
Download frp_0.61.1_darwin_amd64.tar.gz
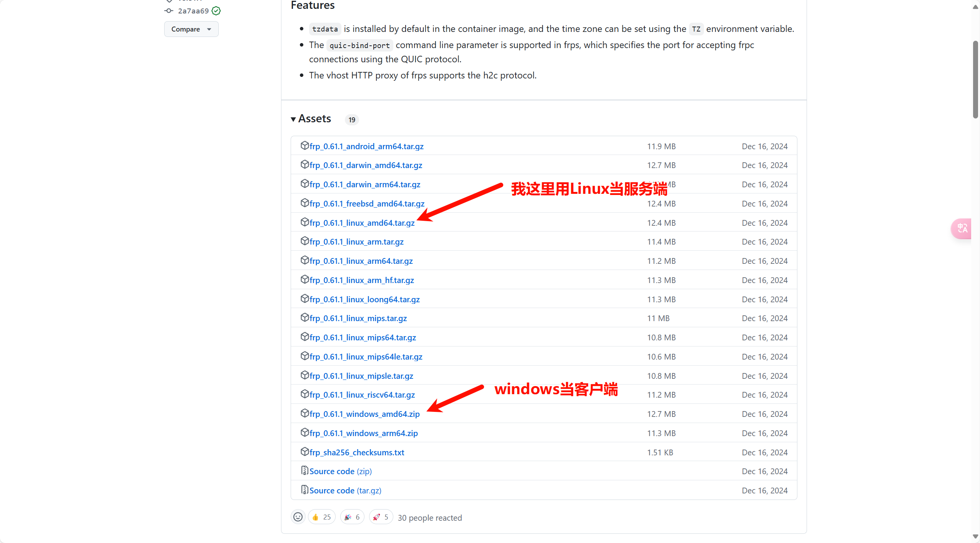(x=366, y=165)
